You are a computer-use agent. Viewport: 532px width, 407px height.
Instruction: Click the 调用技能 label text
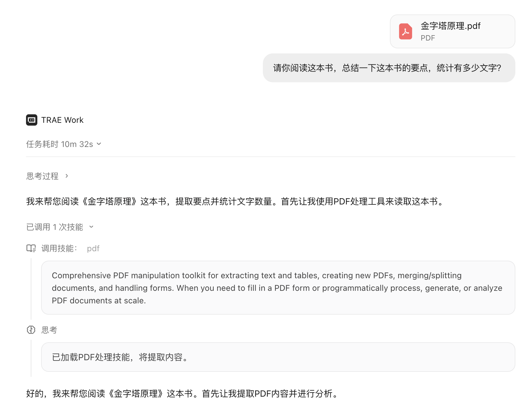click(59, 248)
